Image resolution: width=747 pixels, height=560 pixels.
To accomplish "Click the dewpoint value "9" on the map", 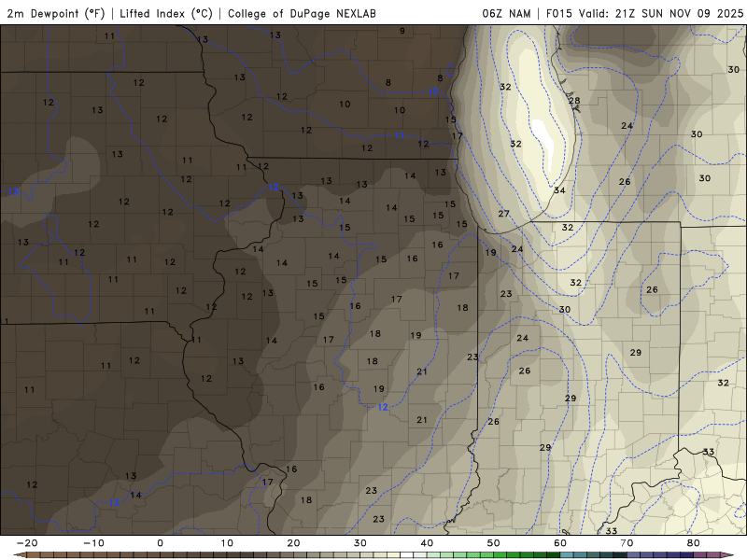I will 402,31.
